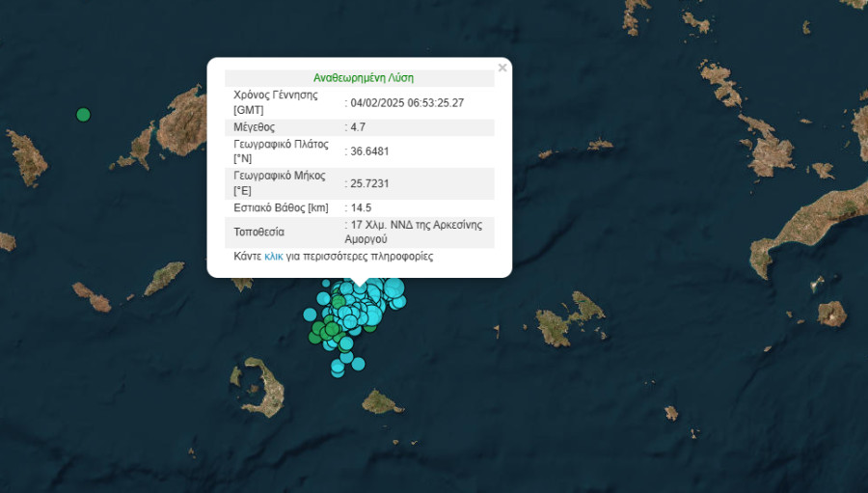The image size is (868, 493).
Task: Select the large cyan marker right of the popup pointer
Action: click(x=393, y=288)
